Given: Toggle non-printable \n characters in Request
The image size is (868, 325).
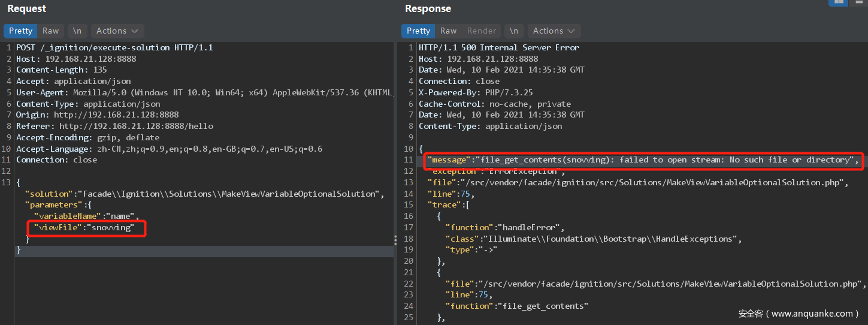Looking at the screenshot, I should (78, 31).
